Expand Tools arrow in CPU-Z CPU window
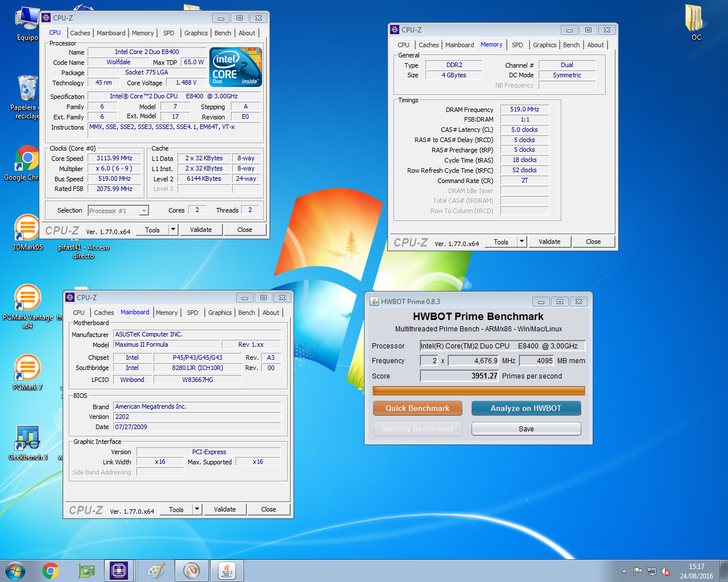This screenshot has height=582, width=728. coord(173,230)
